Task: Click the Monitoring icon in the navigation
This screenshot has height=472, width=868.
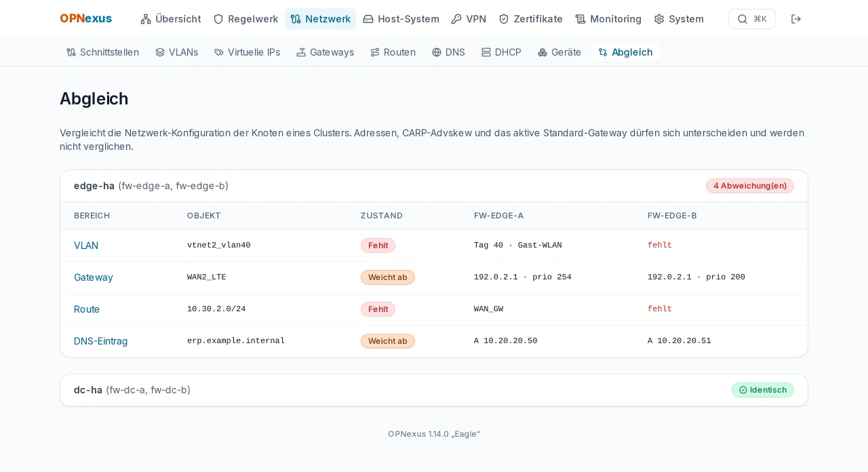Action: (x=580, y=19)
